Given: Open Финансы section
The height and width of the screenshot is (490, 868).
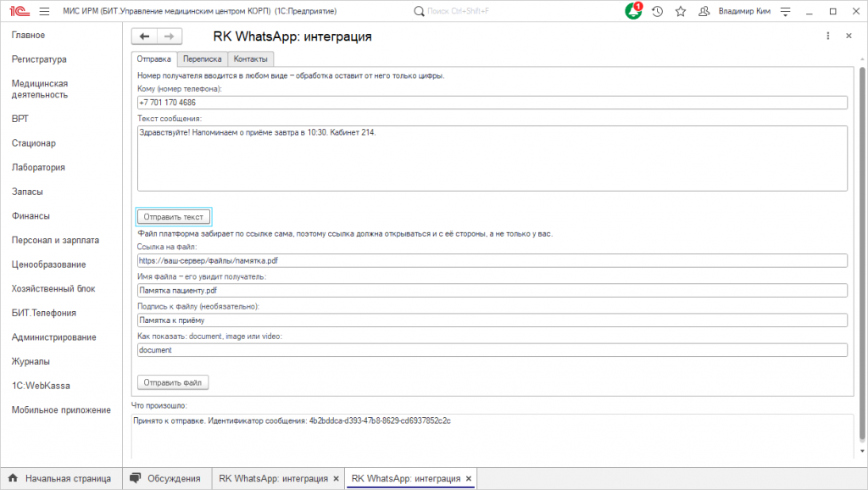Looking at the screenshot, I should 31,216.
